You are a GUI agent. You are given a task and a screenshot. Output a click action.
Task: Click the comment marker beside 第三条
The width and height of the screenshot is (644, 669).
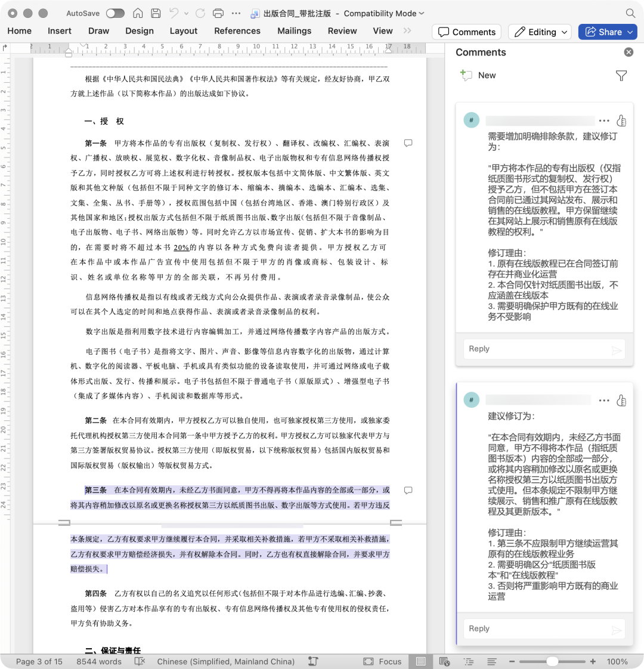[408, 490]
